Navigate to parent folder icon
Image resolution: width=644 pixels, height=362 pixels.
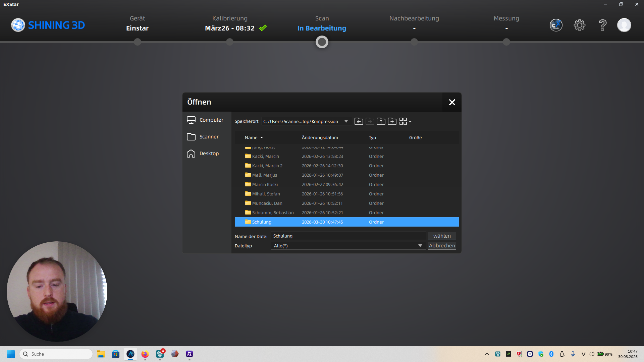click(381, 121)
